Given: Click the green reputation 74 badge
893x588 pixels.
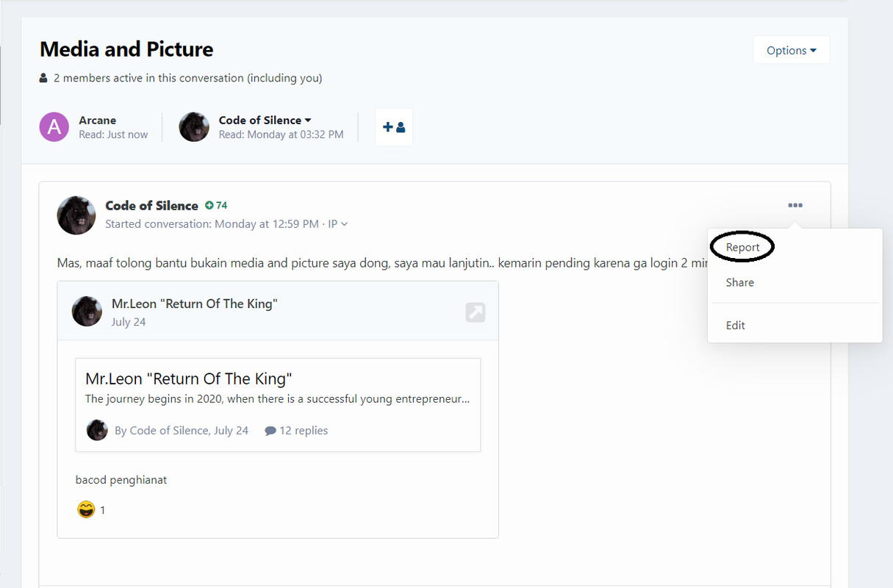Looking at the screenshot, I should (x=216, y=205).
